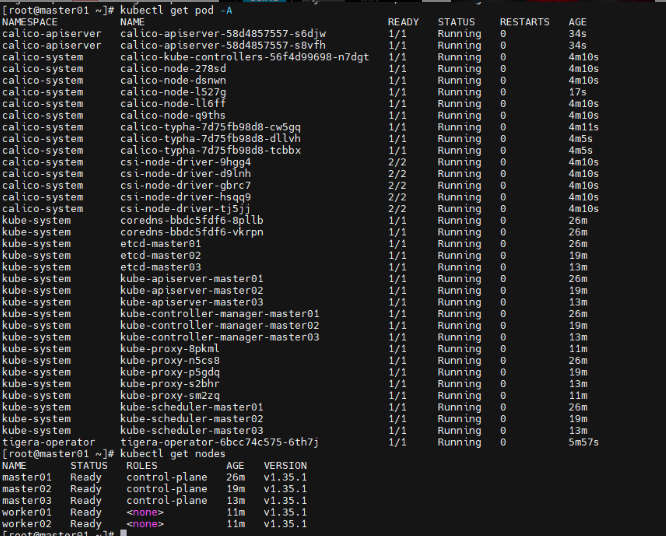Click the RESTARTS column header
Image resolution: width=666 pixels, height=536 pixels.
525,21
